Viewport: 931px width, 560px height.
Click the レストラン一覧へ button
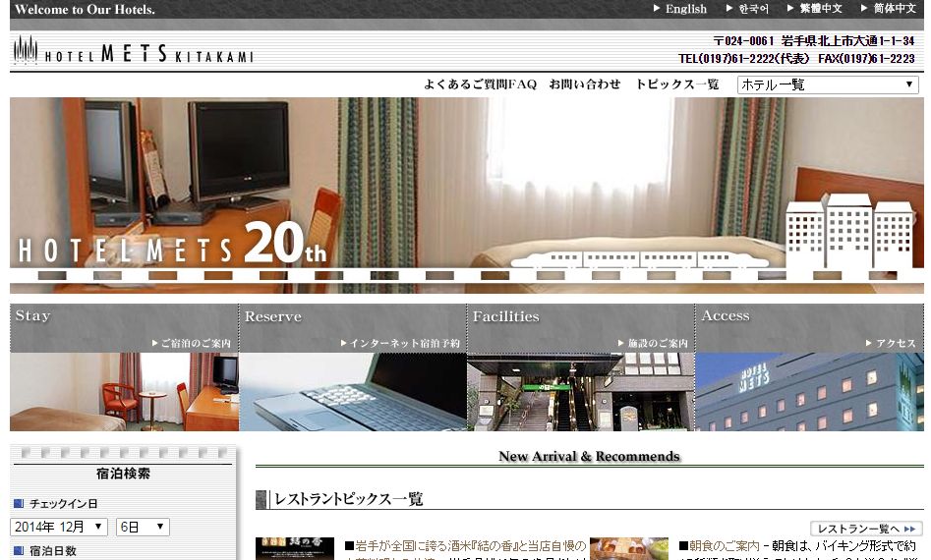click(x=866, y=528)
